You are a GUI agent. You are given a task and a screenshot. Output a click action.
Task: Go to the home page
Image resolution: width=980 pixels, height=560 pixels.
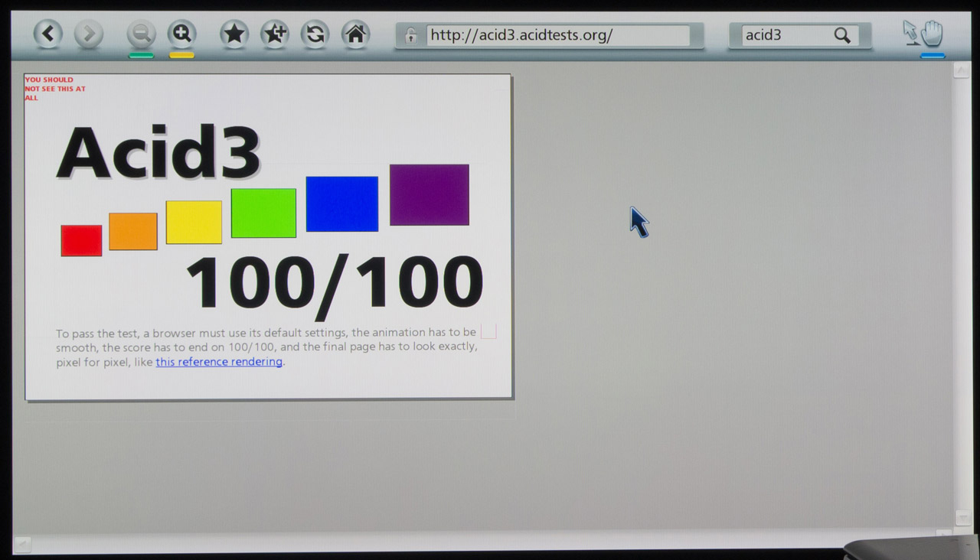tap(355, 34)
